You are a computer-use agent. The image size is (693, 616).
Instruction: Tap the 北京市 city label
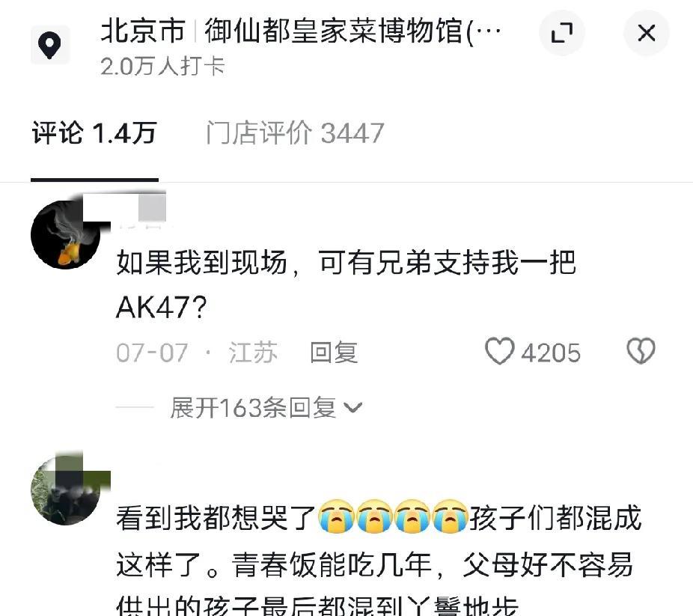(143, 31)
